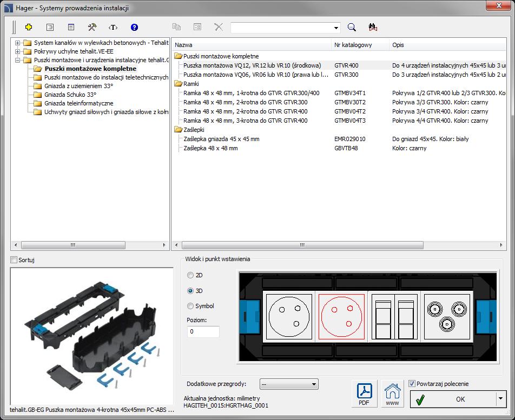Open the manufacturer website via the www house icon
The height and width of the screenshot is (420, 515).
[x=393, y=394]
